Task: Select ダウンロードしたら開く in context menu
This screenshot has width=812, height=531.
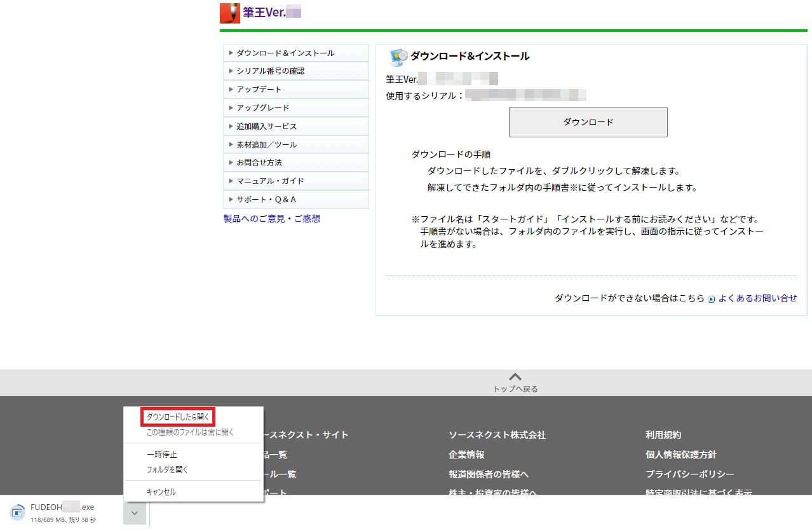Action: 178,417
